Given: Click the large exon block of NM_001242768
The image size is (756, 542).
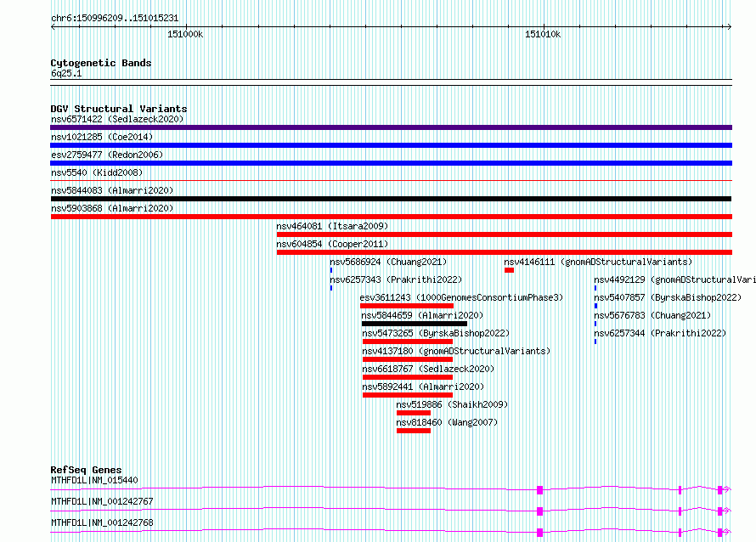Looking at the screenshot, I should click(x=540, y=533).
